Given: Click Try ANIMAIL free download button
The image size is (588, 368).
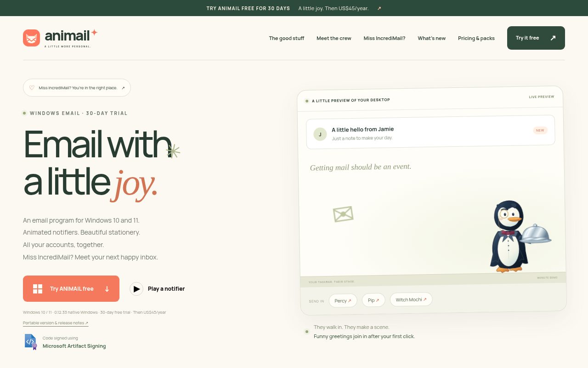Looking at the screenshot, I should tap(71, 288).
